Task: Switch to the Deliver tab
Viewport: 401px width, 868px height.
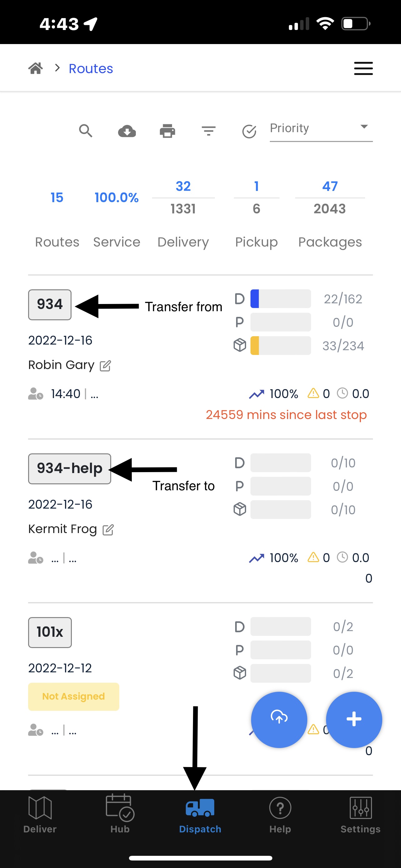Action: click(40, 815)
